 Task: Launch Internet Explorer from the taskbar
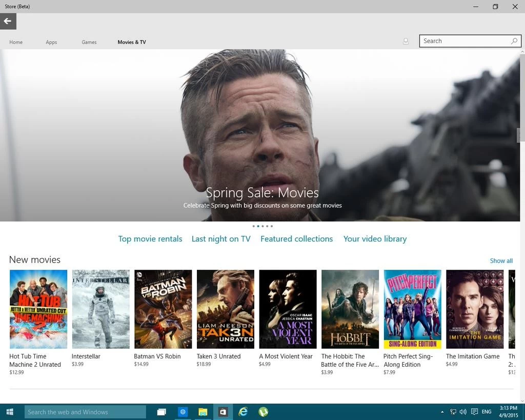click(243, 412)
